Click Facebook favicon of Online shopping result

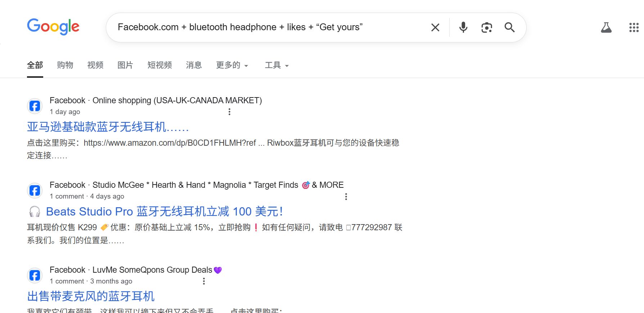pyautogui.click(x=35, y=106)
